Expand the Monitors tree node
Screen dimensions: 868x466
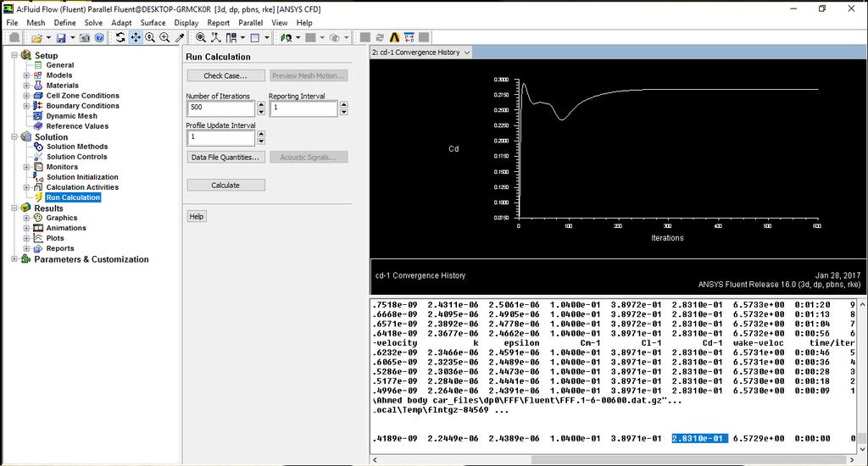[x=26, y=167]
